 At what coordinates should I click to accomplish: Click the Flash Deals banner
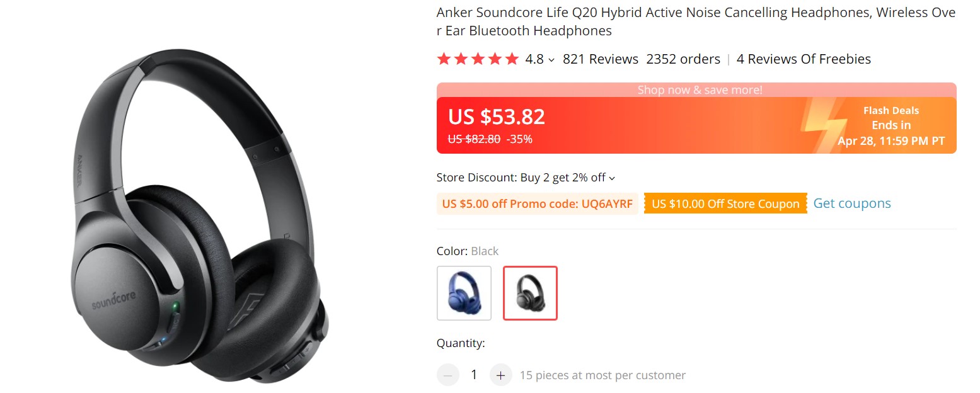pyautogui.click(x=891, y=125)
